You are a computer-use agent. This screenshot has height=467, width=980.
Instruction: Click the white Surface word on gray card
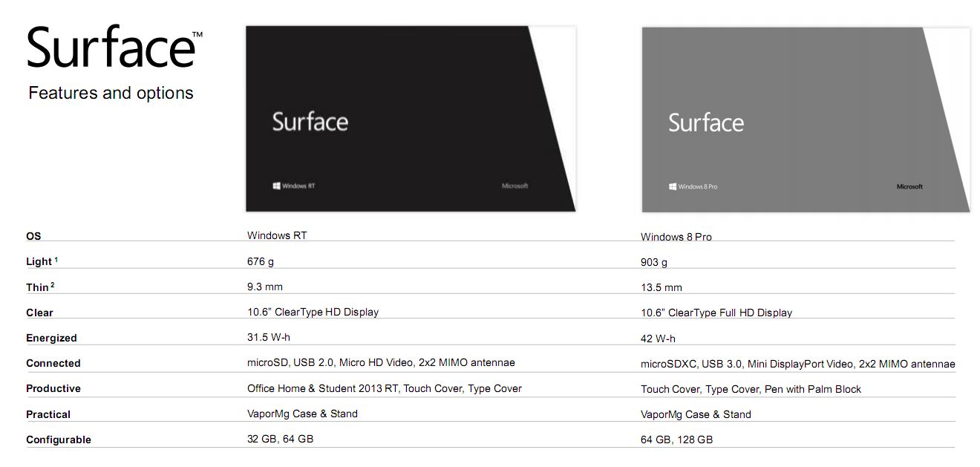pyautogui.click(x=705, y=123)
